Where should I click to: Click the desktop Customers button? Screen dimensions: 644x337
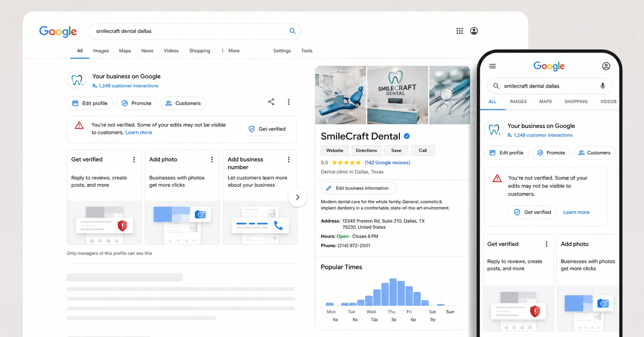[x=183, y=103]
